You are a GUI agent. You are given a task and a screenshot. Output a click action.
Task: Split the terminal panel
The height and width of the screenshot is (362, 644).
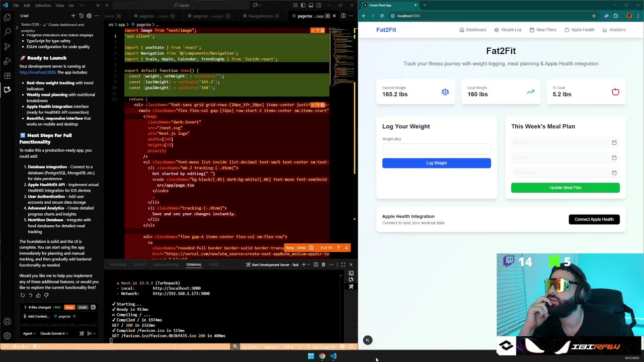click(315, 264)
